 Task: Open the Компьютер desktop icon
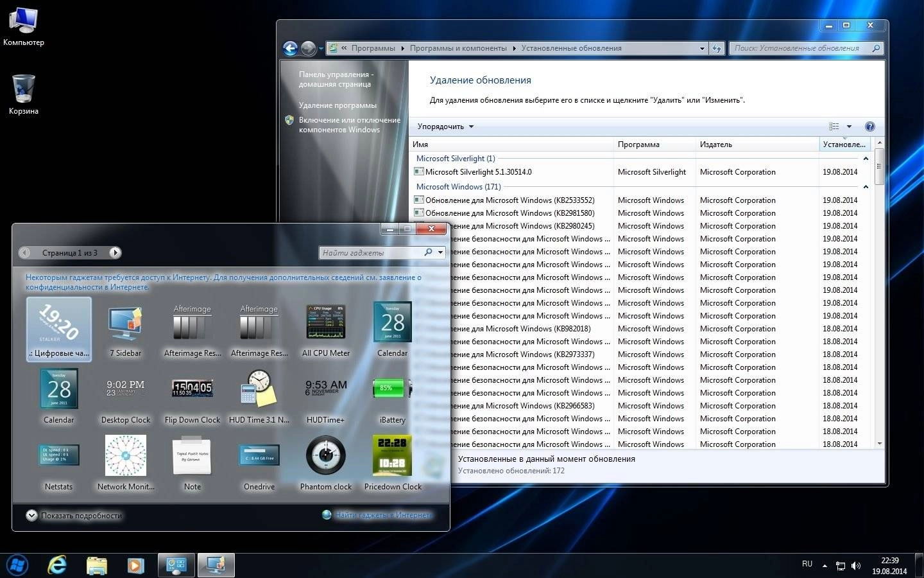tap(24, 27)
